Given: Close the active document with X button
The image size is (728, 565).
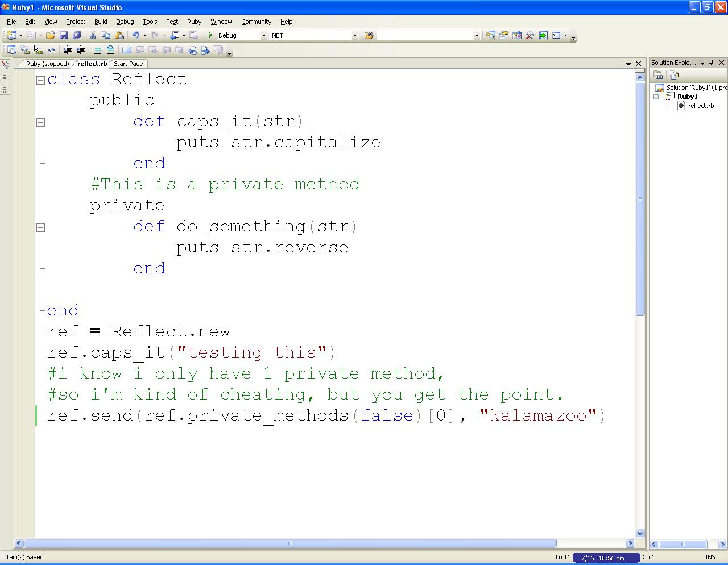Looking at the screenshot, I should tap(638, 64).
